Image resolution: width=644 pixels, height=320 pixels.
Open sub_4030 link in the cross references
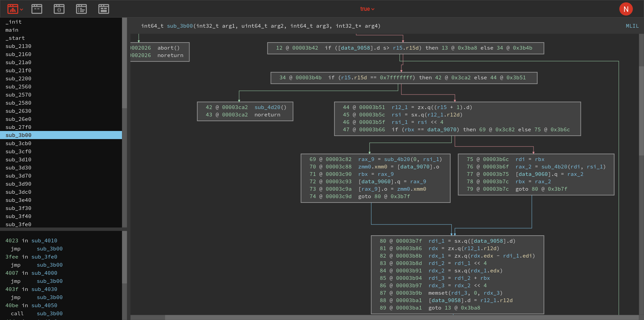pos(44,289)
